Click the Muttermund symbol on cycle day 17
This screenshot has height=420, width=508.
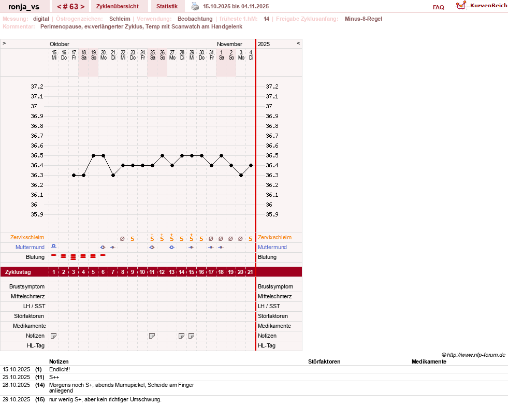click(211, 247)
